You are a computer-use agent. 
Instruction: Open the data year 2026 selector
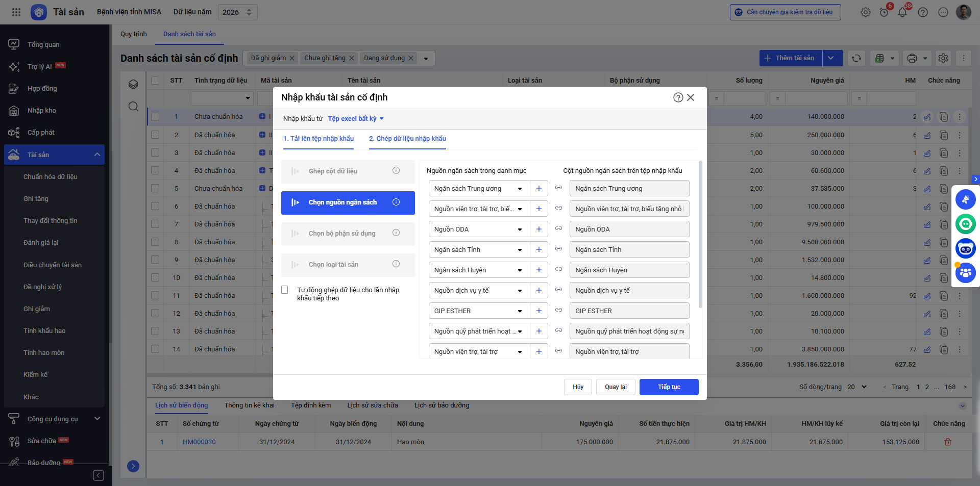pos(237,12)
